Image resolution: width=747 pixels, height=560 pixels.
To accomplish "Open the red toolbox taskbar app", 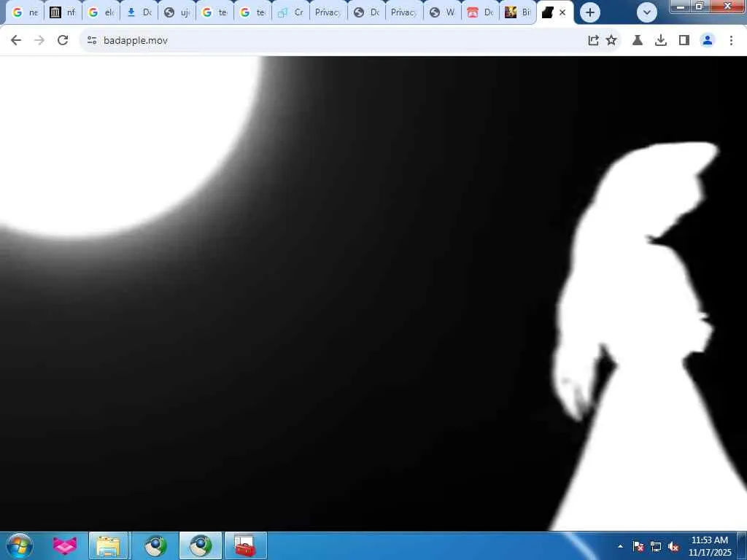I will (x=245, y=545).
